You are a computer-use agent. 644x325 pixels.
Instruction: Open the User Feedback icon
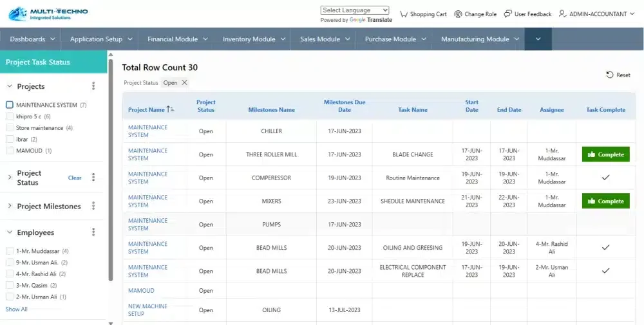pyautogui.click(x=508, y=14)
